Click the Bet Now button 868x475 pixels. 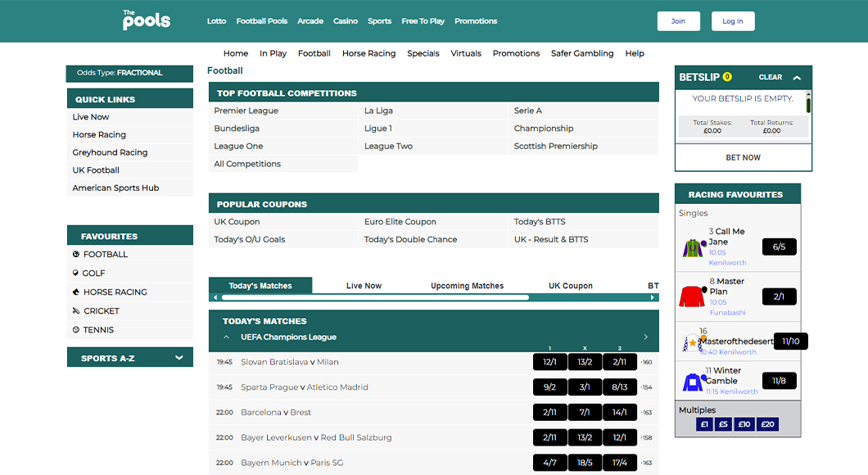click(743, 158)
